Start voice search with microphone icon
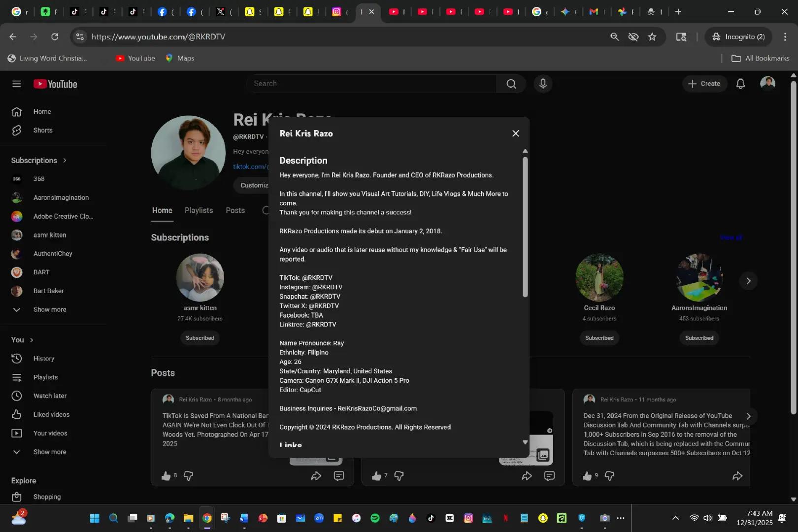The image size is (798, 532). click(543, 84)
